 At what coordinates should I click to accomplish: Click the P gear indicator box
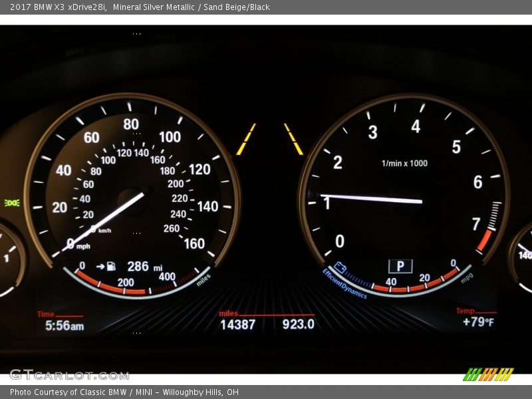(x=400, y=267)
